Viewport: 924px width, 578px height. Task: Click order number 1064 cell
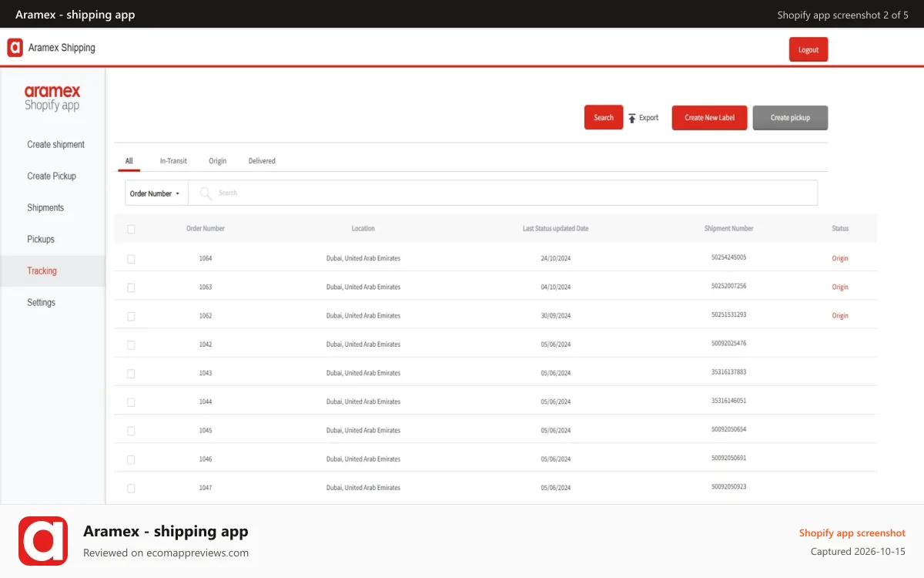pyautogui.click(x=206, y=259)
